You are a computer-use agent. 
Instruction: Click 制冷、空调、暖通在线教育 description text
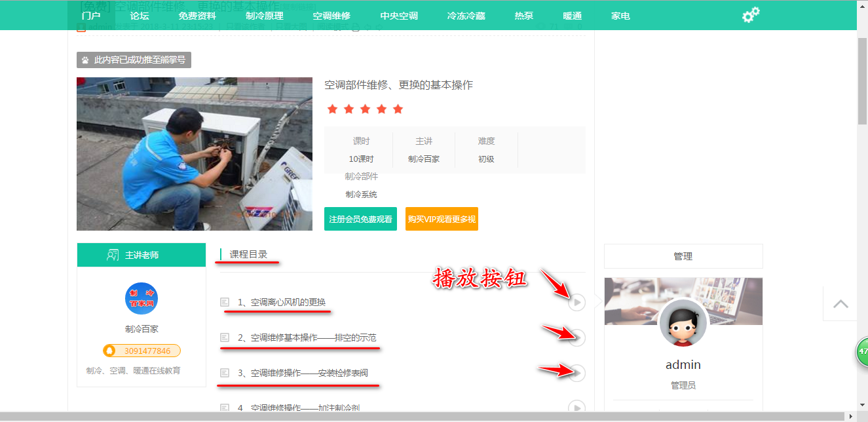pyautogui.click(x=133, y=370)
